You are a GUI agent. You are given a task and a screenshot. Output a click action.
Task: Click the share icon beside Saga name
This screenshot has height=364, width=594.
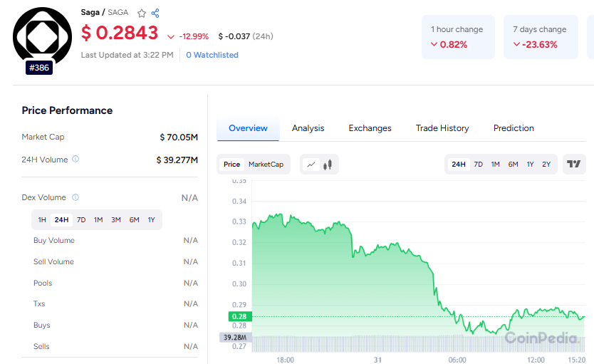[x=155, y=13]
